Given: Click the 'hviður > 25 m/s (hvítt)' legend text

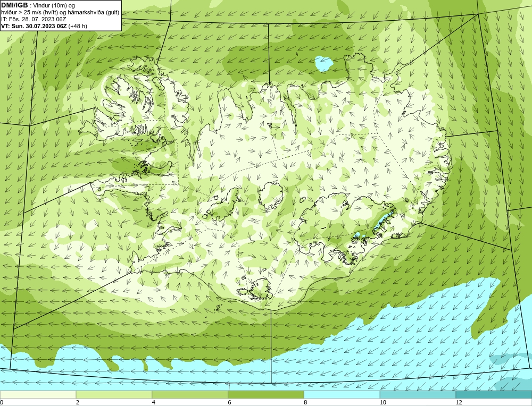Looking at the screenshot, I should pyautogui.click(x=28, y=13).
